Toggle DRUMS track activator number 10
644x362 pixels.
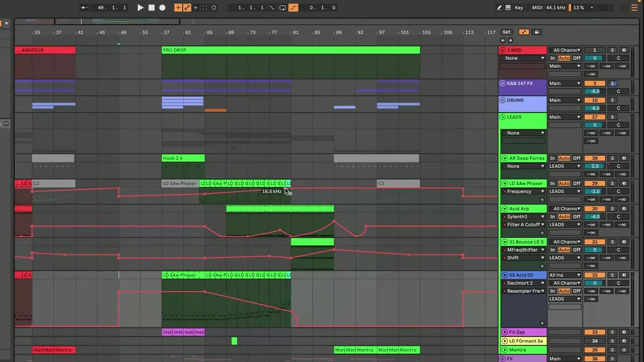[595, 100]
